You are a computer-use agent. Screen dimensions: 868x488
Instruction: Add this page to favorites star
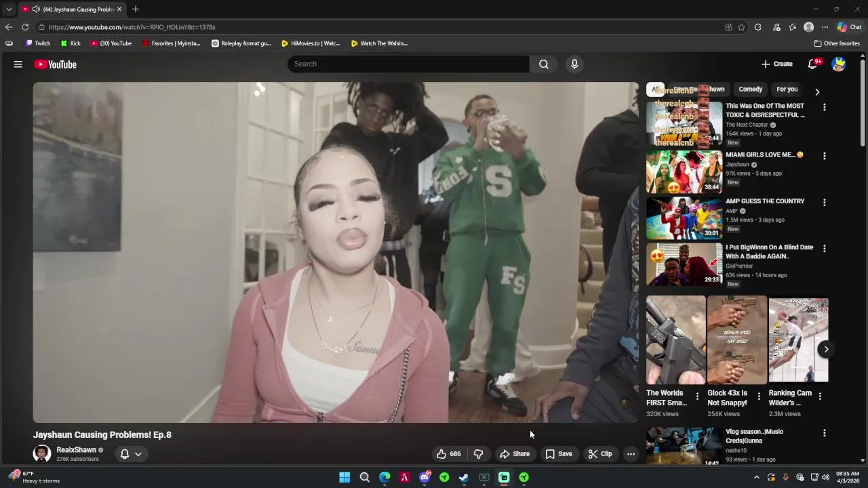tap(741, 27)
